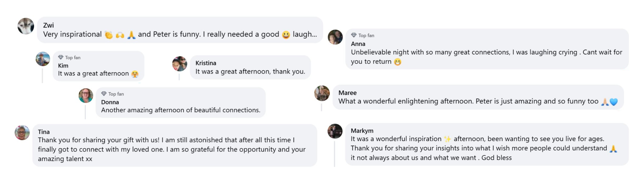Image resolution: width=644 pixels, height=179 pixels.
Task: Open Zwi's profile picture
Action: 26,26
